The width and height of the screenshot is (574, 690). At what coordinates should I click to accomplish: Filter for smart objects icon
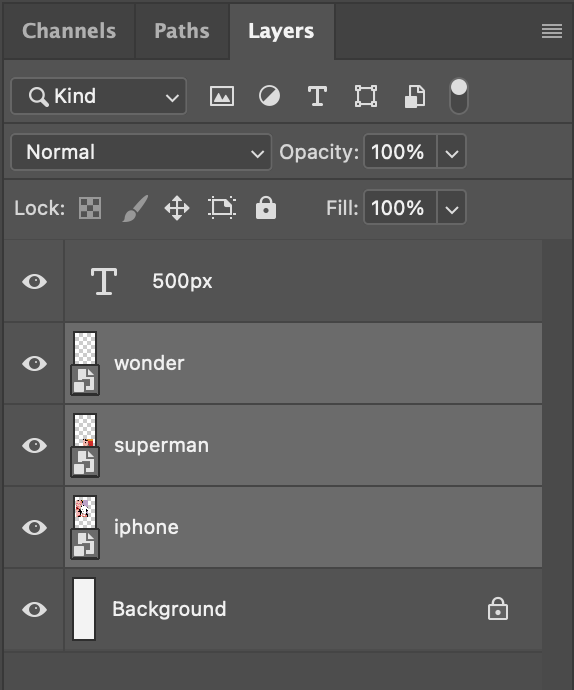[x=415, y=96]
